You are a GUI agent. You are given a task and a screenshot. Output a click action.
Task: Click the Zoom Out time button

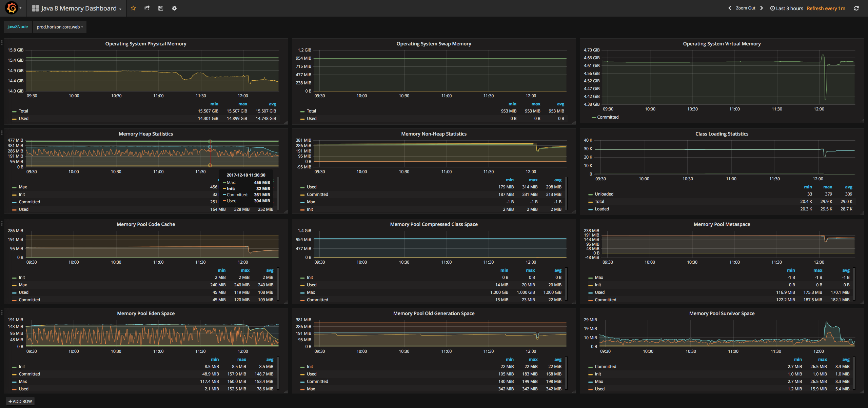745,8
